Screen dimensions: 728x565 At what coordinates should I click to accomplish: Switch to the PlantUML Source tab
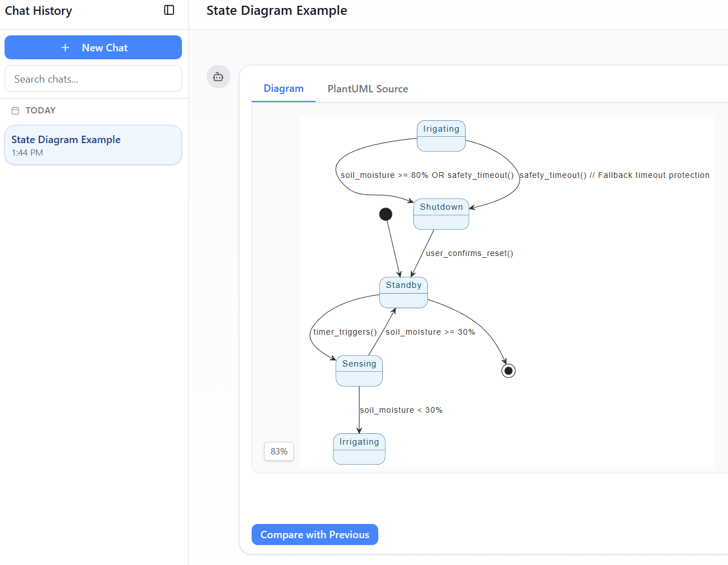[367, 89]
